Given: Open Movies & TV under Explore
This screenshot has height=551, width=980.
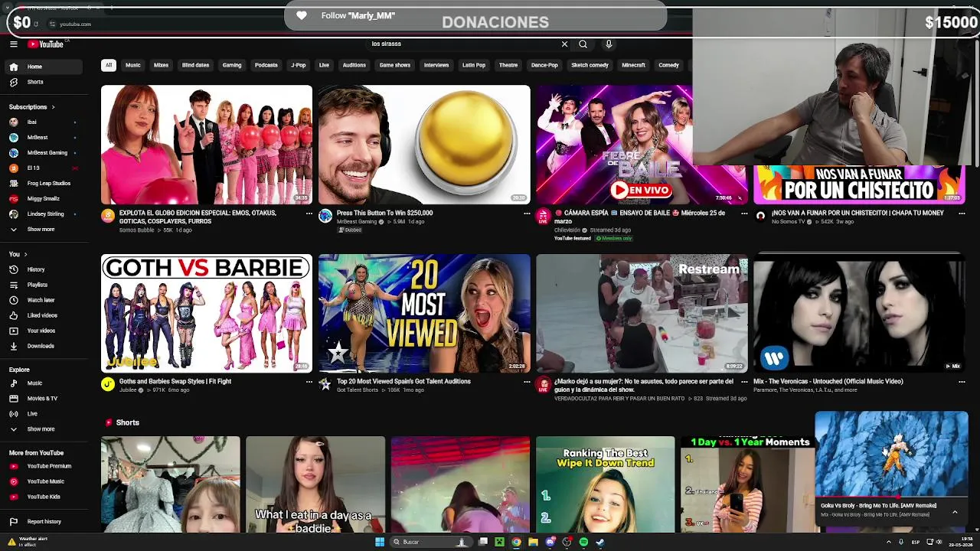Looking at the screenshot, I should coord(42,398).
